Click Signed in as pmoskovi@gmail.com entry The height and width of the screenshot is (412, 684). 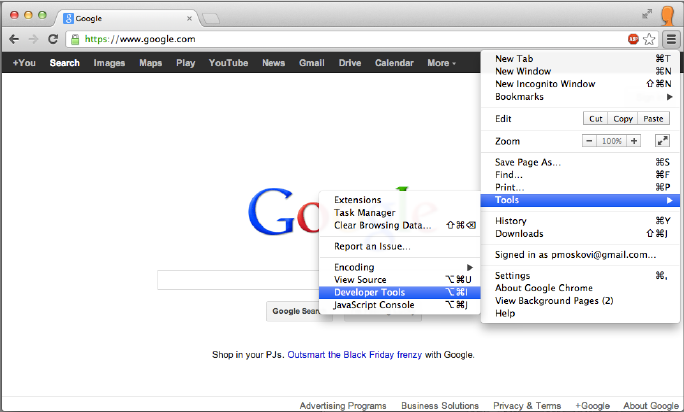pos(580,255)
